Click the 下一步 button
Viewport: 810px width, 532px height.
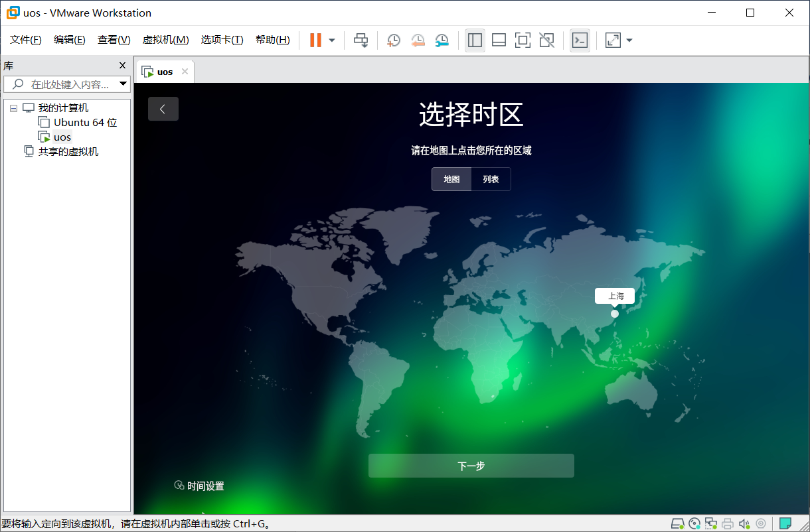tap(471, 466)
